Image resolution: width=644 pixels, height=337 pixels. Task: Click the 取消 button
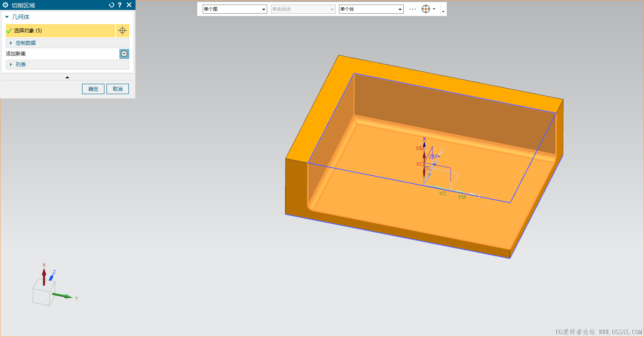point(118,89)
